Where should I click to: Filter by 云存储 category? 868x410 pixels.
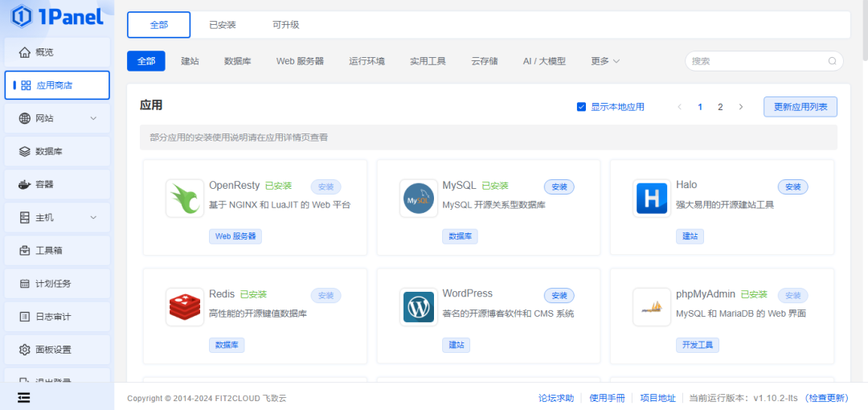point(485,61)
